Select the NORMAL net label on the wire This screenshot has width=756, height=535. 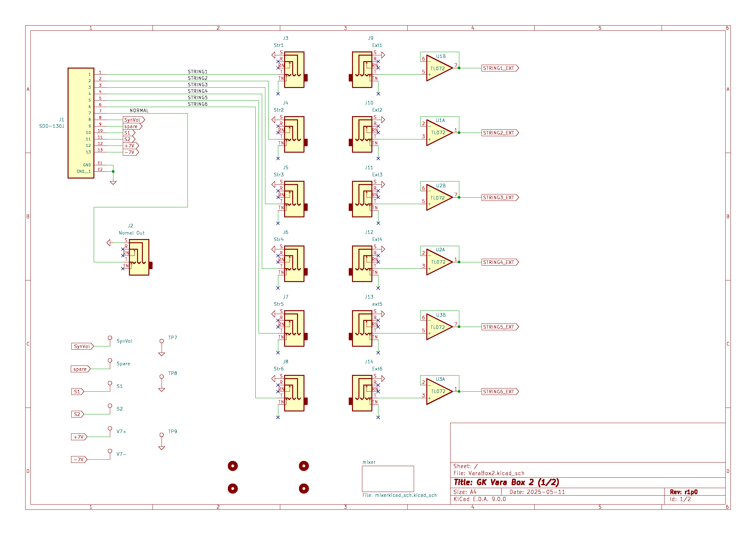pos(139,111)
